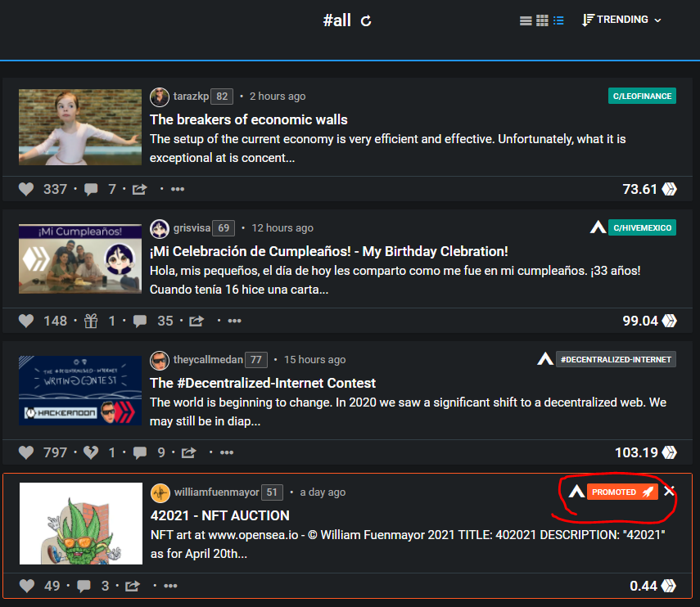Click grisvisa's avatar image

click(x=160, y=229)
